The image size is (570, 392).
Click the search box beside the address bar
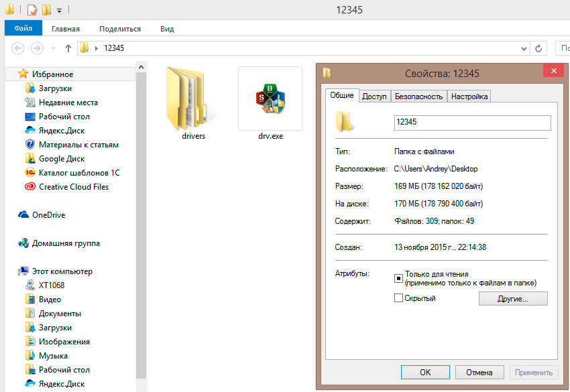pyautogui.click(x=563, y=48)
